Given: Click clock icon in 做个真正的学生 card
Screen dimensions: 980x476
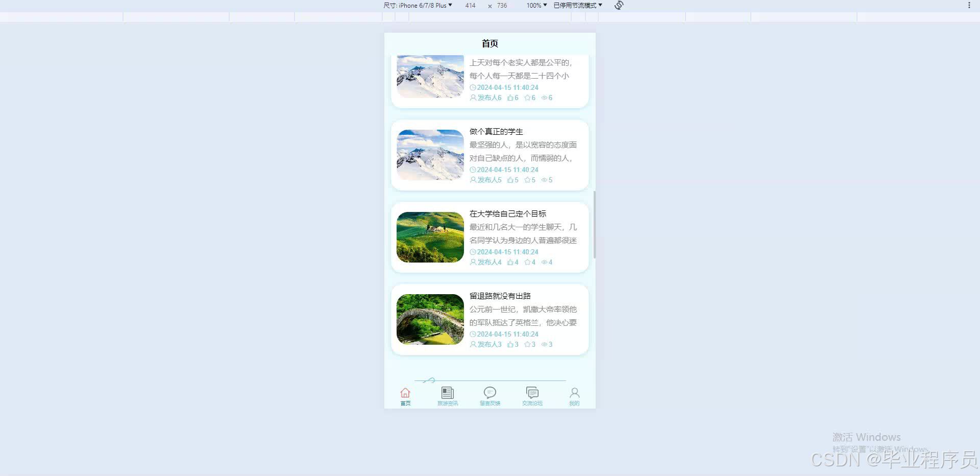Looking at the screenshot, I should [x=473, y=170].
